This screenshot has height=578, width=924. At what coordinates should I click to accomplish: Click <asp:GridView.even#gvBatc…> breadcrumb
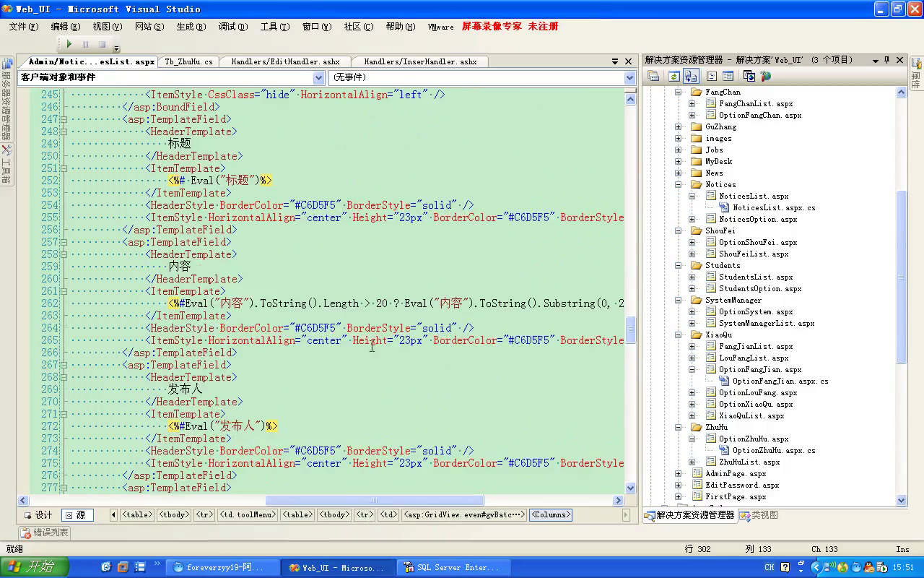coord(464,515)
